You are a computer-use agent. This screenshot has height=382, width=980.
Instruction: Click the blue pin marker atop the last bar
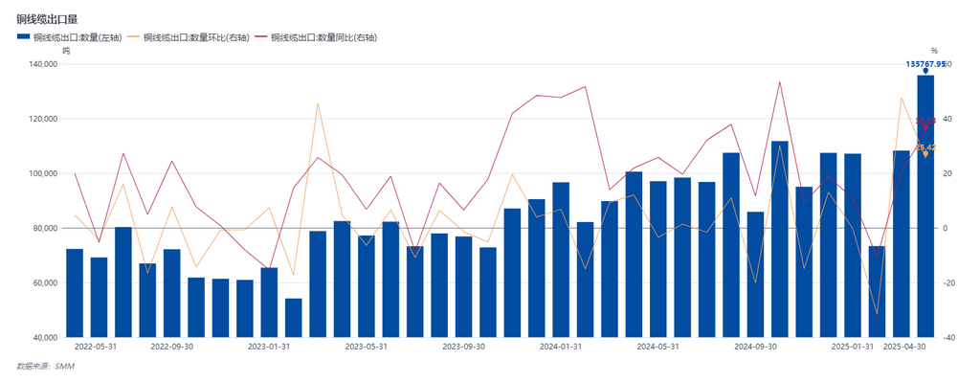[925, 71]
